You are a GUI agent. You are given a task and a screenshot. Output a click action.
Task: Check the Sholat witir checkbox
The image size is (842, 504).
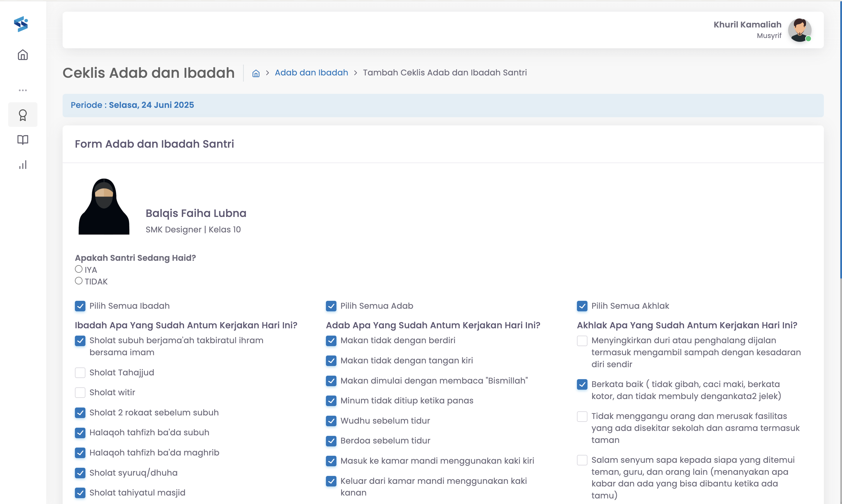(80, 393)
